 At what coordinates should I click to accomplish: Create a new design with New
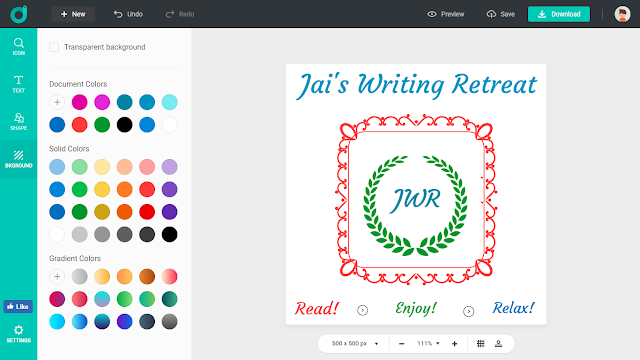point(73,14)
